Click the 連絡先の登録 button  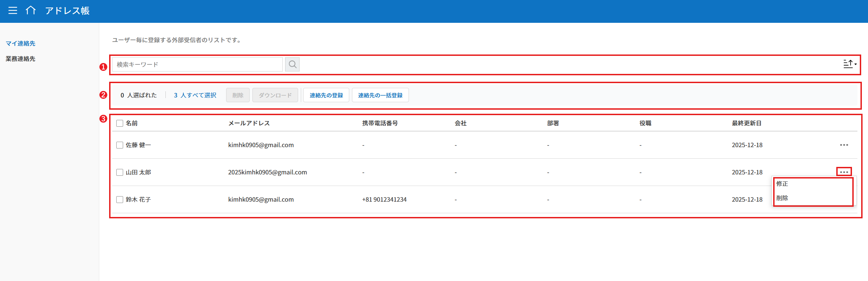pyautogui.click(x=326, y=95)
